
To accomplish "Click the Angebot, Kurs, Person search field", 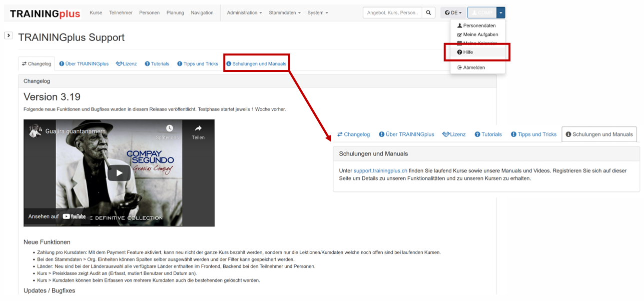I will click(393, 13).
